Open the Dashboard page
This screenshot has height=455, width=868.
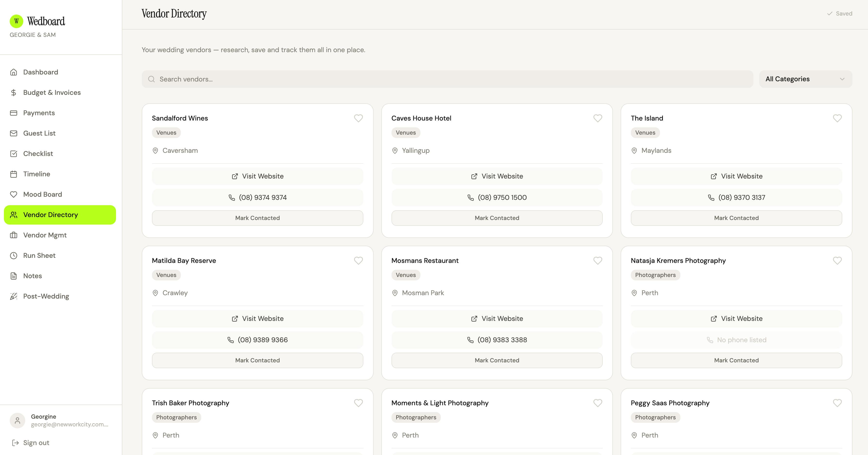click(x=60, y=72)
